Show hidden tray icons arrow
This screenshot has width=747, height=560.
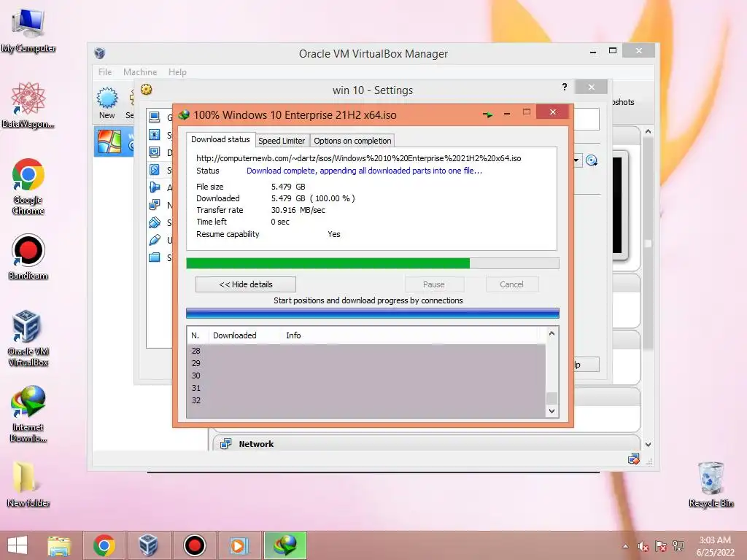pyautogui.click(x=625, y=547)
